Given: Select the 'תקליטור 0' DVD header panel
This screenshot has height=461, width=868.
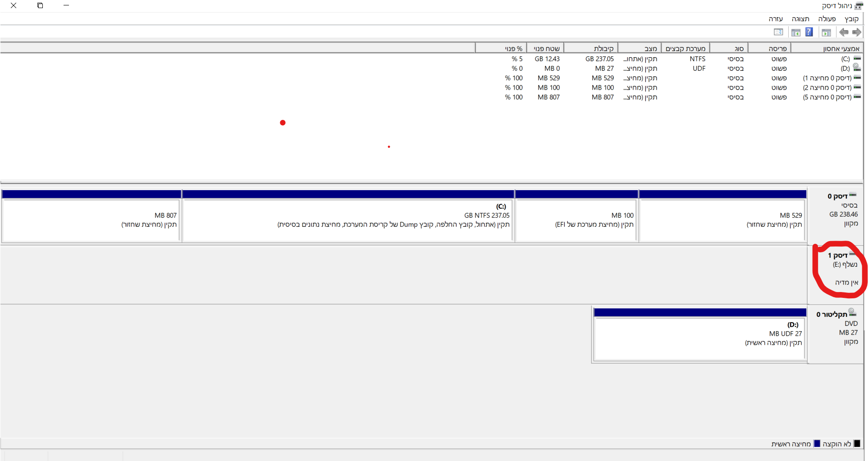Looking at the screenshot, I should (836, 335).
